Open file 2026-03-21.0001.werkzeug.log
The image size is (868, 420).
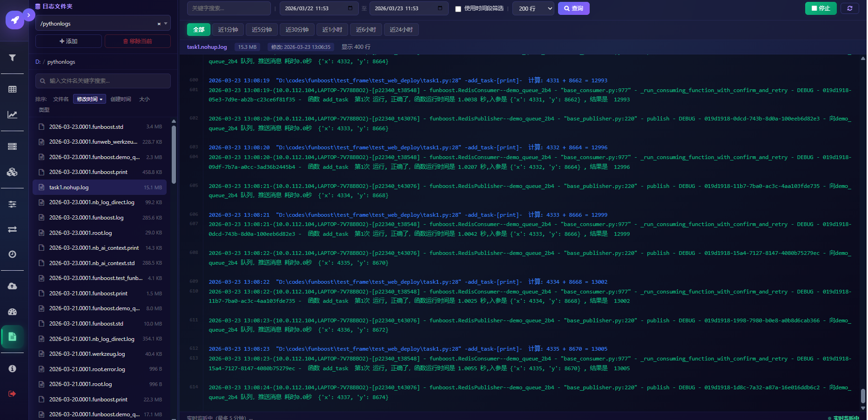coord(100,354)
